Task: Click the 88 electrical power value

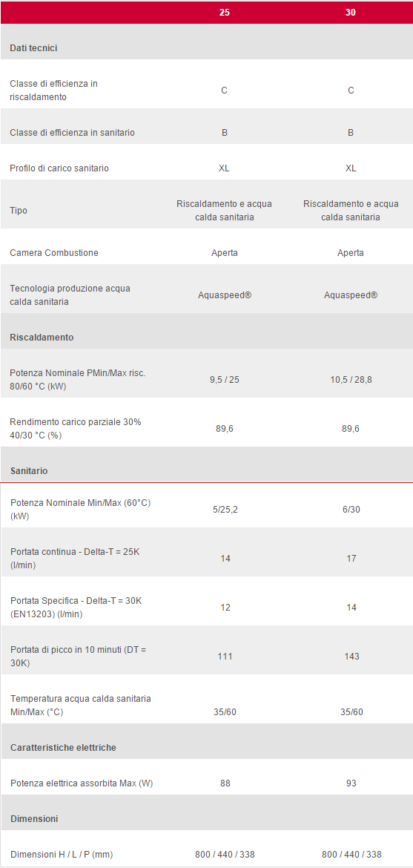Action: [x=225, y=783]
